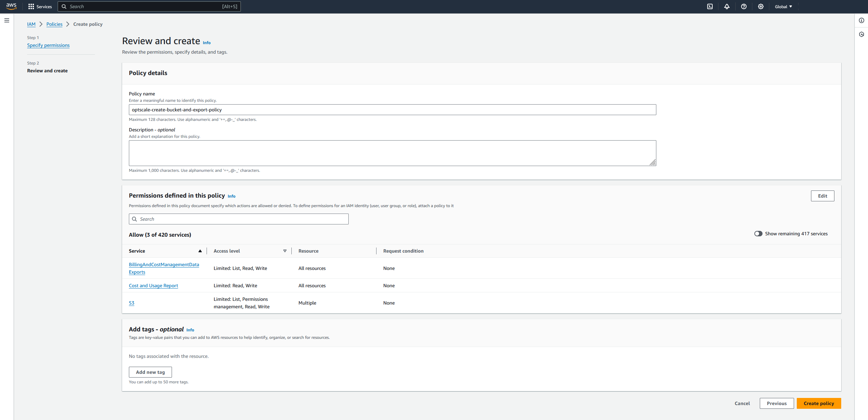Viewport: 868px width, 420px height.
Task: Sort by Service column ascending arrow
Action: tap(200, 251)
